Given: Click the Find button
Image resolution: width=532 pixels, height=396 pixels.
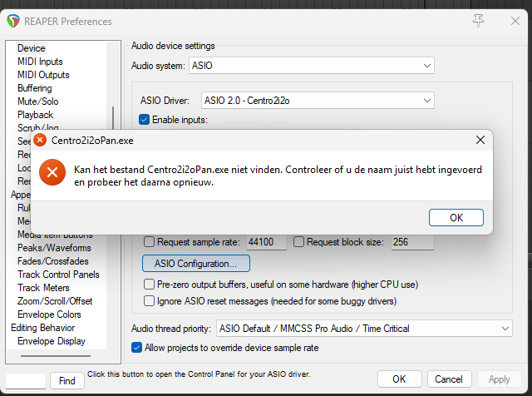Looking at the screenshot, I should coord(67,381).
